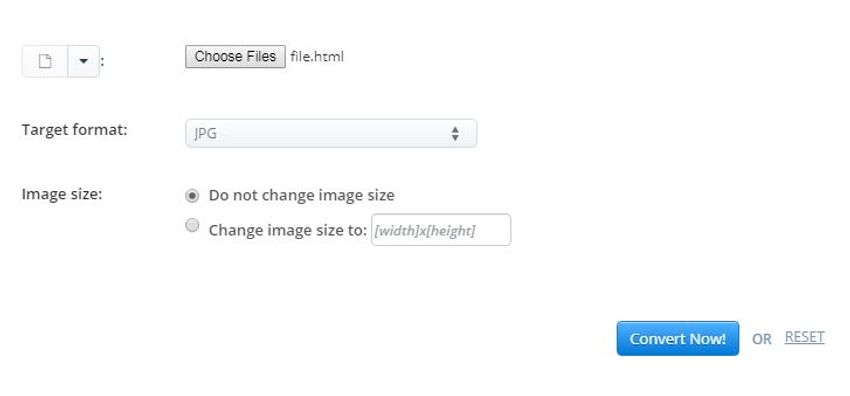The width and height of the screenshot is (850, 396).
Task: Open the file source caret dropdown
Action: click(x=83, y=61)
